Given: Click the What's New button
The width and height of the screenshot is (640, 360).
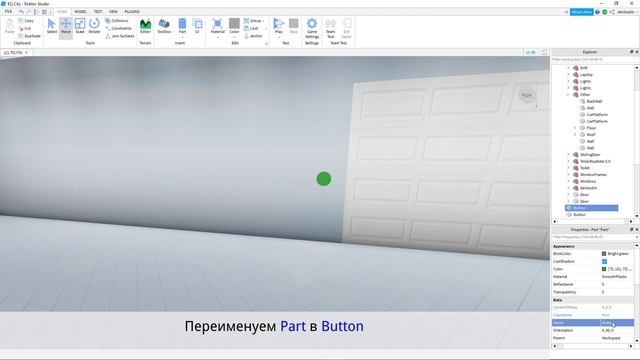Looking at the screenshot, I should click(x=582, y=12).
